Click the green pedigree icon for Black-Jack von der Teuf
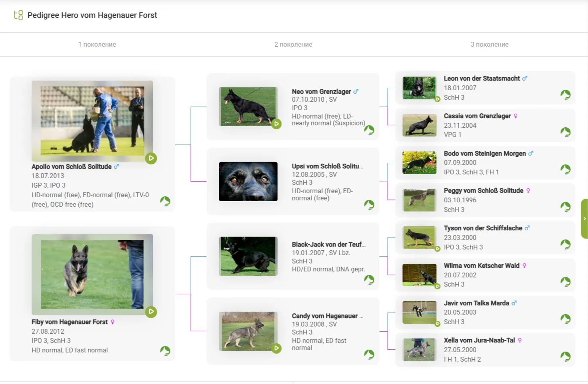 (369, 280)
